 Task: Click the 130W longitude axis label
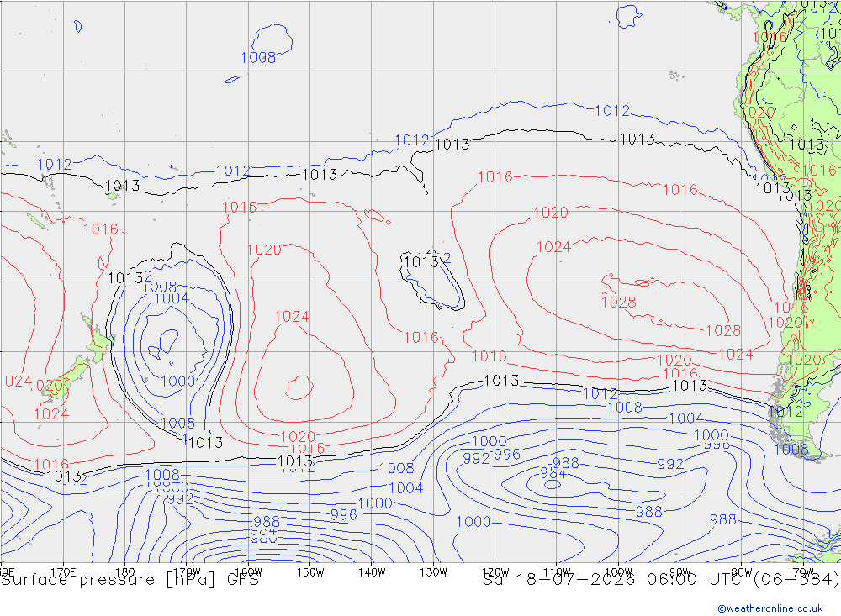tap(433, 572)
